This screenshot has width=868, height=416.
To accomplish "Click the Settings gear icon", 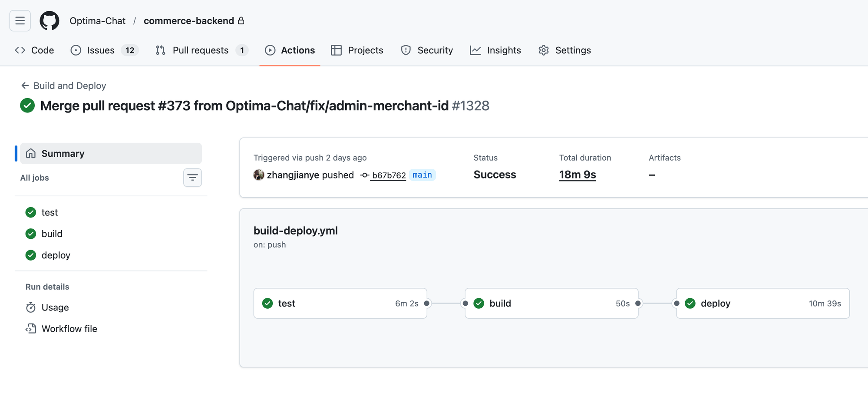I will coord(544,50).
